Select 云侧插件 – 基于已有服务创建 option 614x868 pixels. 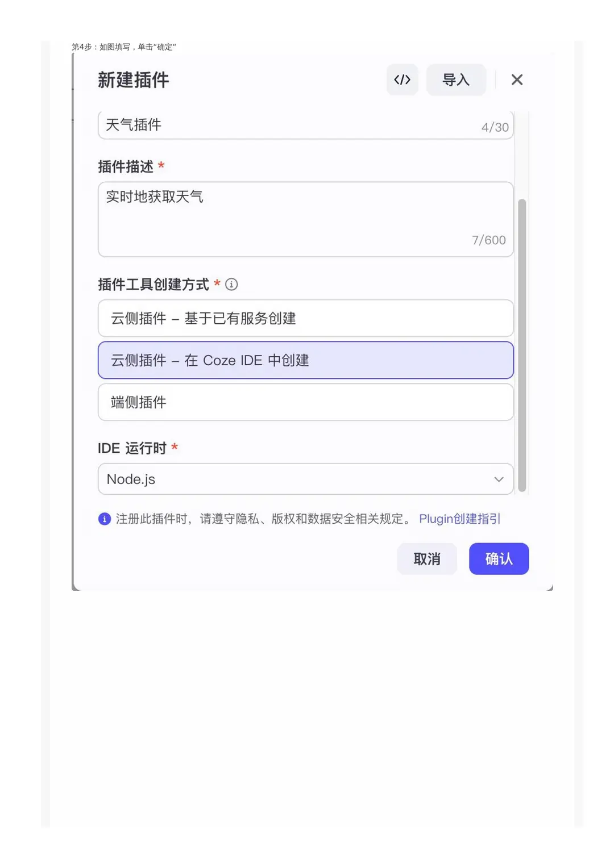306,318
